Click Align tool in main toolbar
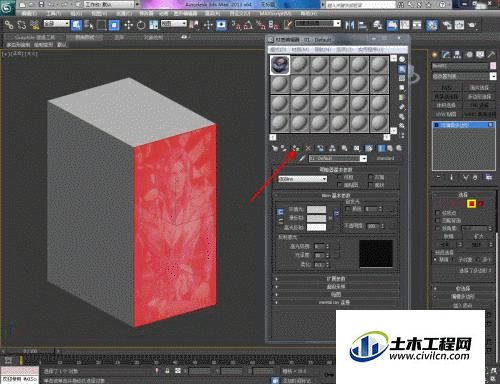This screenshot has height=384, width=500. click(x=362, y=25)
